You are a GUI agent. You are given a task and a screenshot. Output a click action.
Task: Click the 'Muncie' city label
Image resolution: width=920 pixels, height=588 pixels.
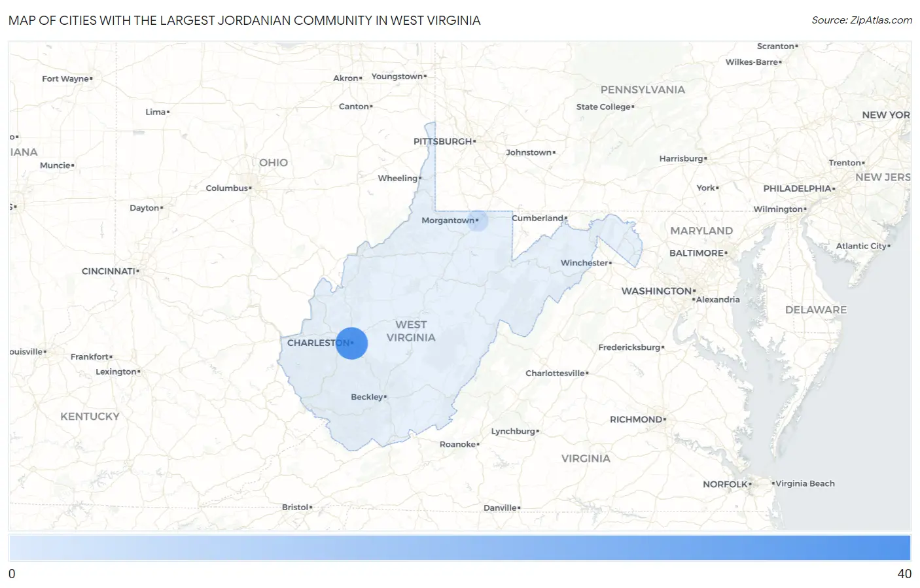(x=55, y=165)
